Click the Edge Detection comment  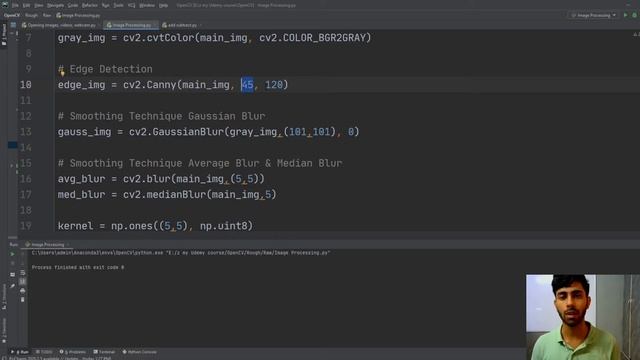coord(105,69)
